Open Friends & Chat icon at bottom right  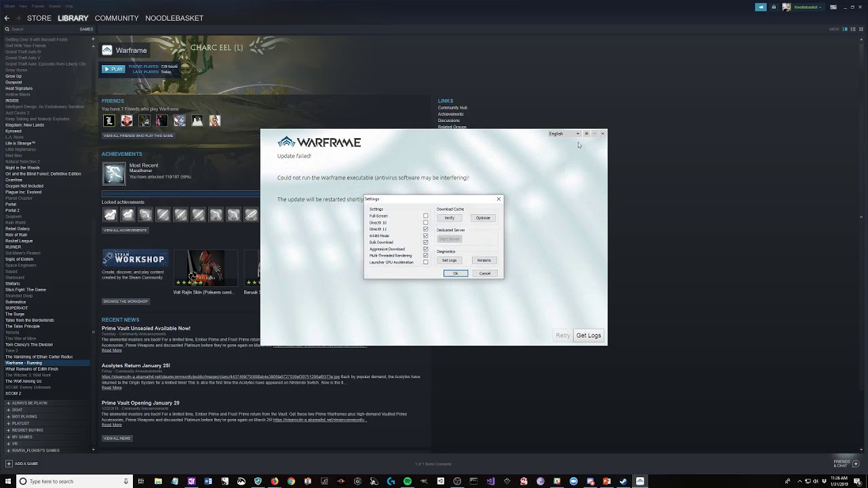(856, 464)
